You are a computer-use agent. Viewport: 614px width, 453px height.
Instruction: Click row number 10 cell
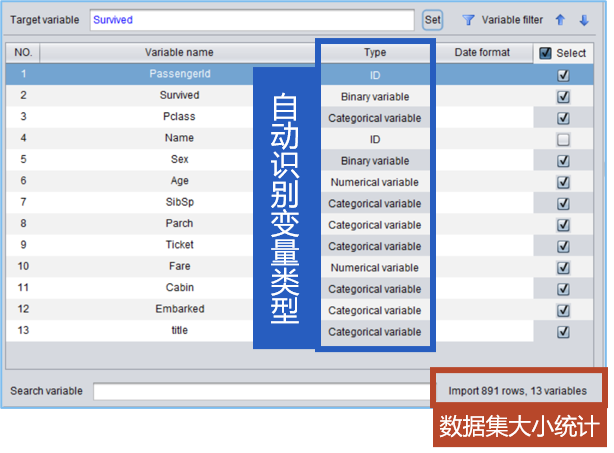(x=23, y=266)
